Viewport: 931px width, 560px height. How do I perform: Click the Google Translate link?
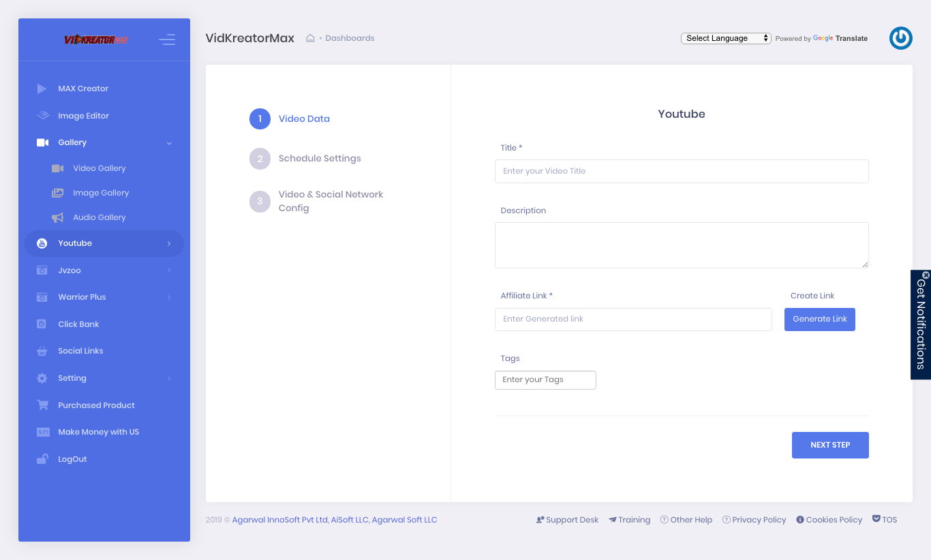[840, 39]
